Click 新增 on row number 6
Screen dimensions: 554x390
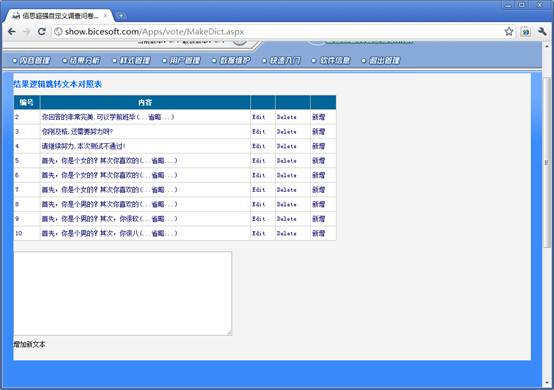318,175
